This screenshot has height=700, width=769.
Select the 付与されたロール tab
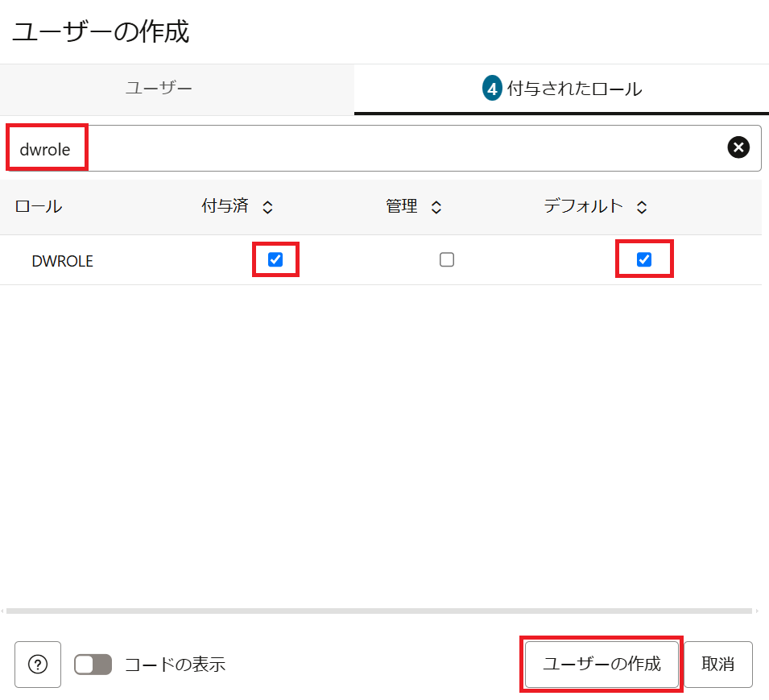[573, 89]
